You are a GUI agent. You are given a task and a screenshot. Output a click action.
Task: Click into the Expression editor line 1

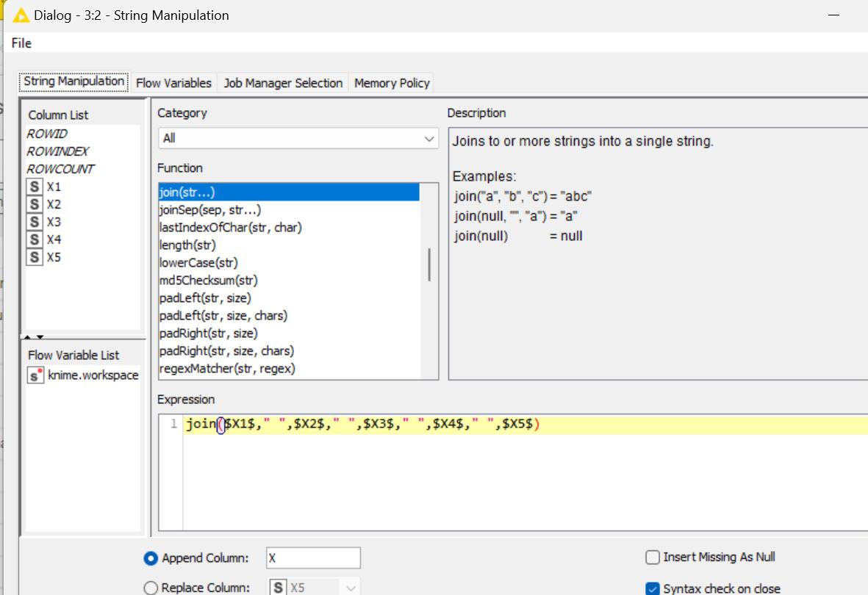point(526,425)
